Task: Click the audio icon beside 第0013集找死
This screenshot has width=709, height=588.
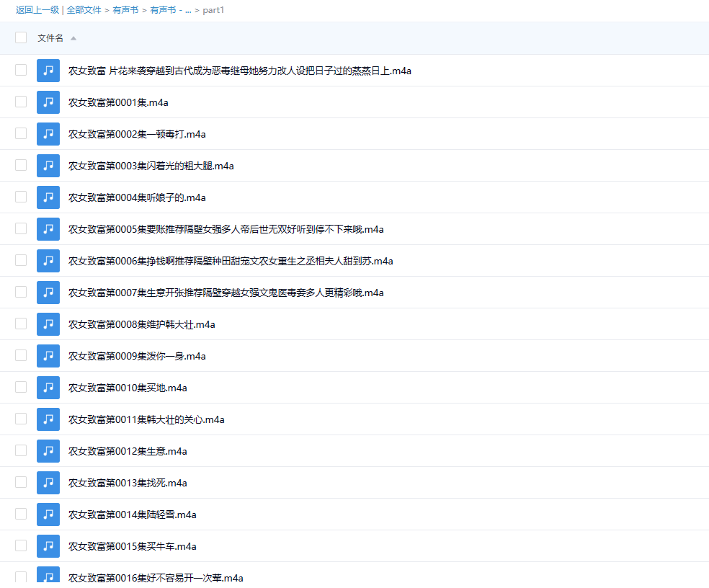Action: click(x=48, y=482)
